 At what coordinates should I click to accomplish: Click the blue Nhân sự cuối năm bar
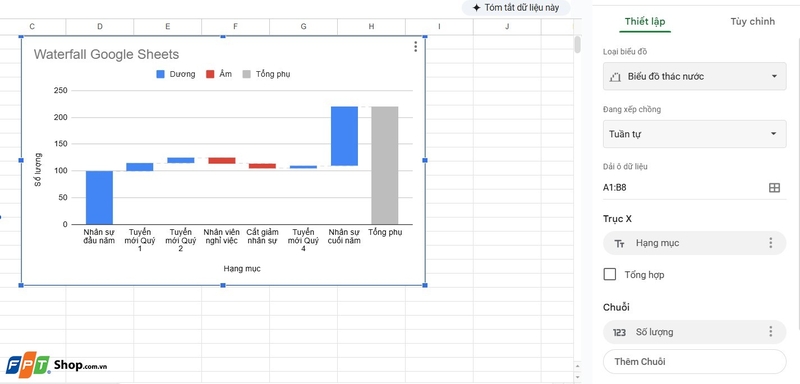pyautogui.click(x=344, y=136)
